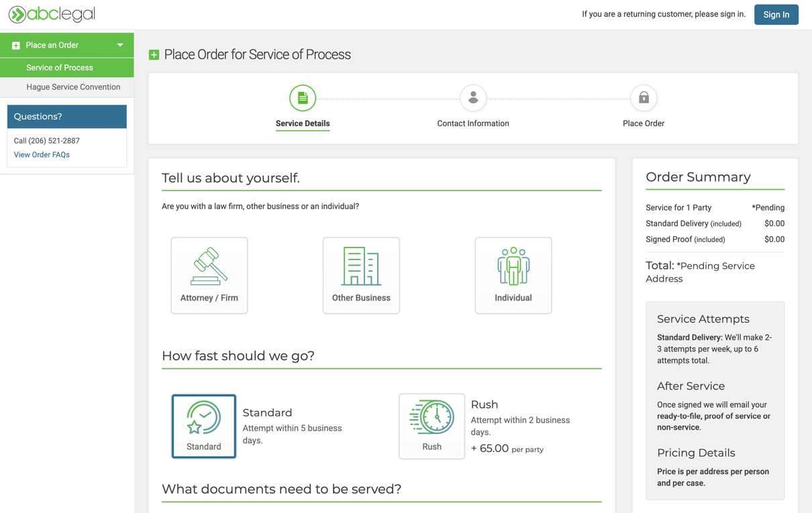
Task: Click the Questions? panel header
Action: click(x=66, y=117)
